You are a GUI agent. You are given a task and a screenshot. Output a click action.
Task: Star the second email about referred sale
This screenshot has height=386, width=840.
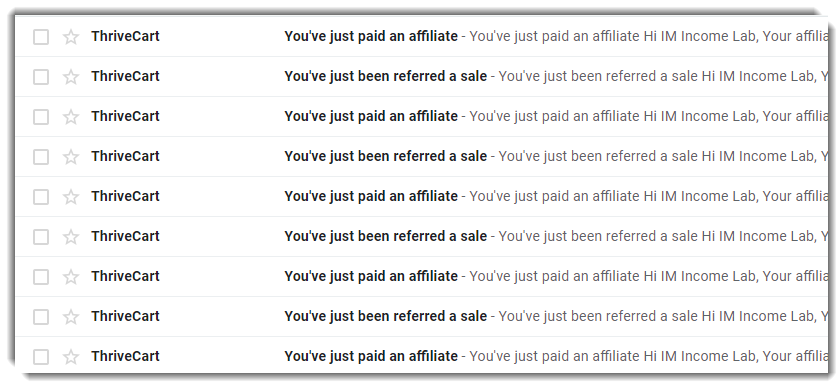click(71, 77)
